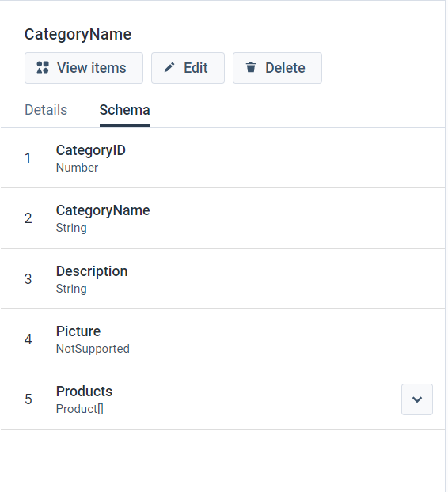
Task: Click the Delete button label
Action: pyautogui.click(x=285, y=68)
